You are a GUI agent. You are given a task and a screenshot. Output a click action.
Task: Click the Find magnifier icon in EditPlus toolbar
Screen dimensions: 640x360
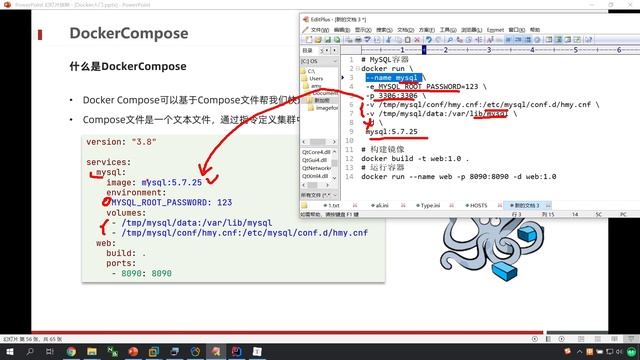coord(450,40)
